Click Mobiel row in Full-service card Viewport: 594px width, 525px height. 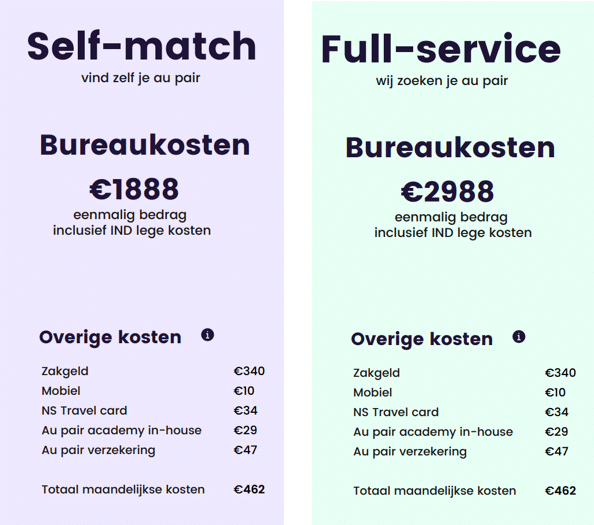[464, 392]
